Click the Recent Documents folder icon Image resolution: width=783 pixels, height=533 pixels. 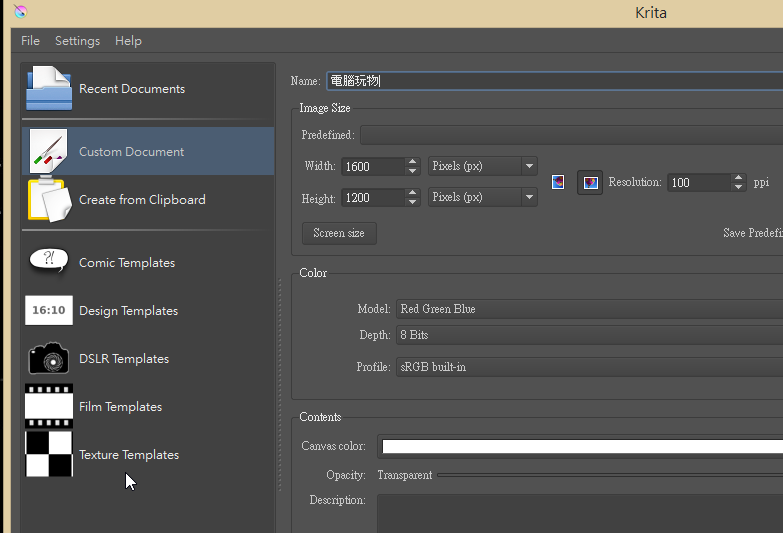click(x=49, y=88)
